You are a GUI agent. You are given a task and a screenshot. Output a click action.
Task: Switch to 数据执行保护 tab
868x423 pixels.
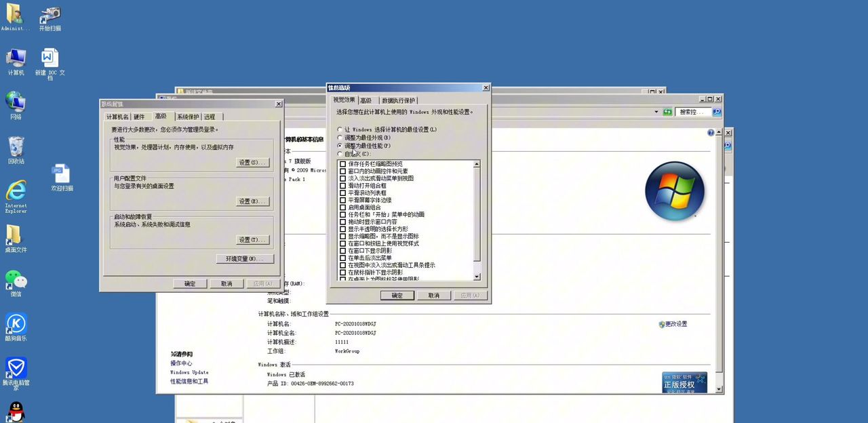click(398, 100)
